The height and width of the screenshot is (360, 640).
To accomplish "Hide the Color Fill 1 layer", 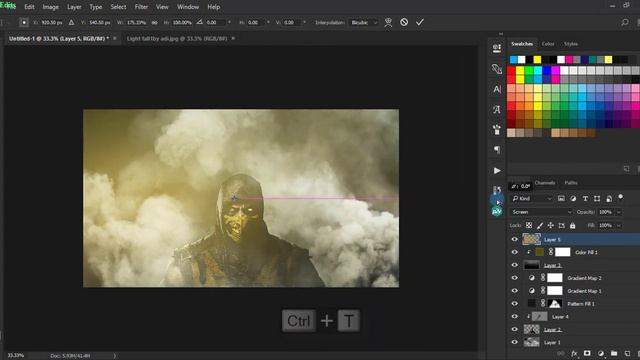I will [x=515, y=252].
